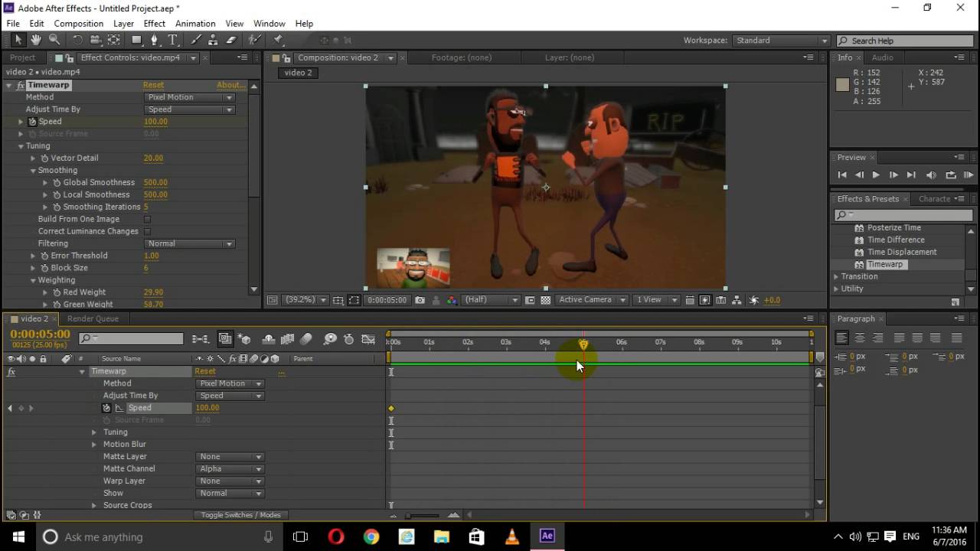Select the Eraser tool
Viewport: 980px width, 551px height.
point(231,40)
